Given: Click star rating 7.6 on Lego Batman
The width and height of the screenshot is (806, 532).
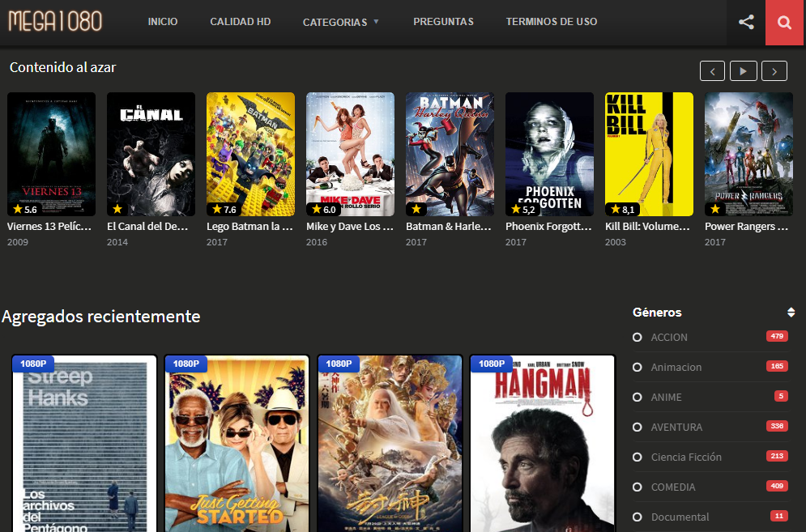Looking at the screenshot, I should pos(224,209).
